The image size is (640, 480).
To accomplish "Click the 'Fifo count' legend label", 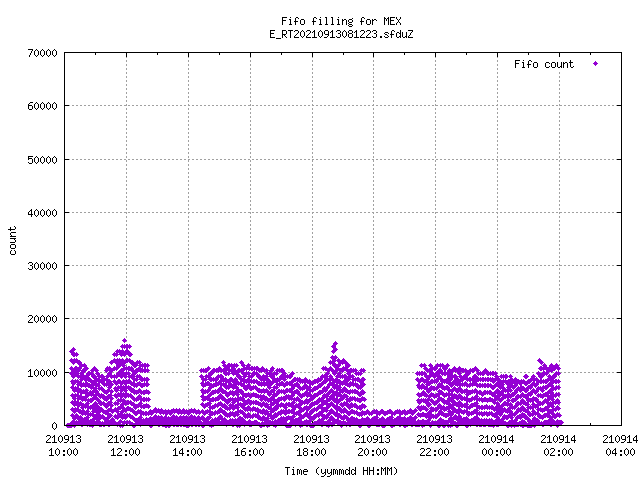I will pyautogui.click(x=544, y=64).
